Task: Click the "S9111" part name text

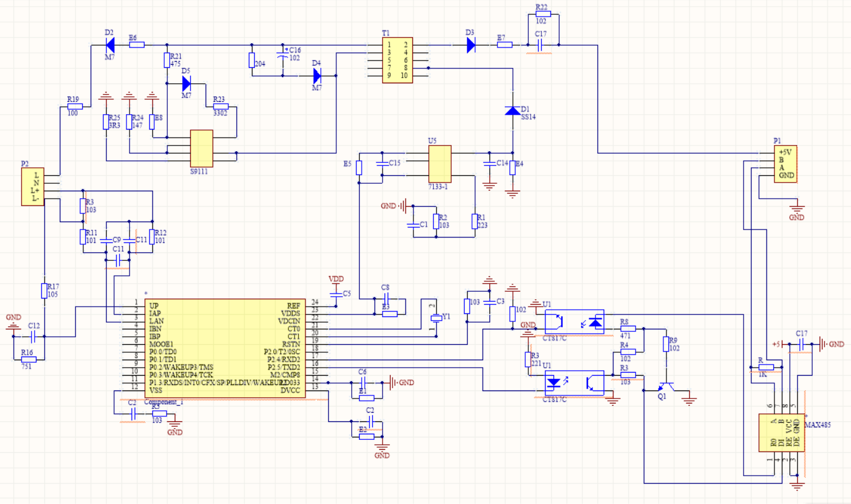Action: [199, 171]
